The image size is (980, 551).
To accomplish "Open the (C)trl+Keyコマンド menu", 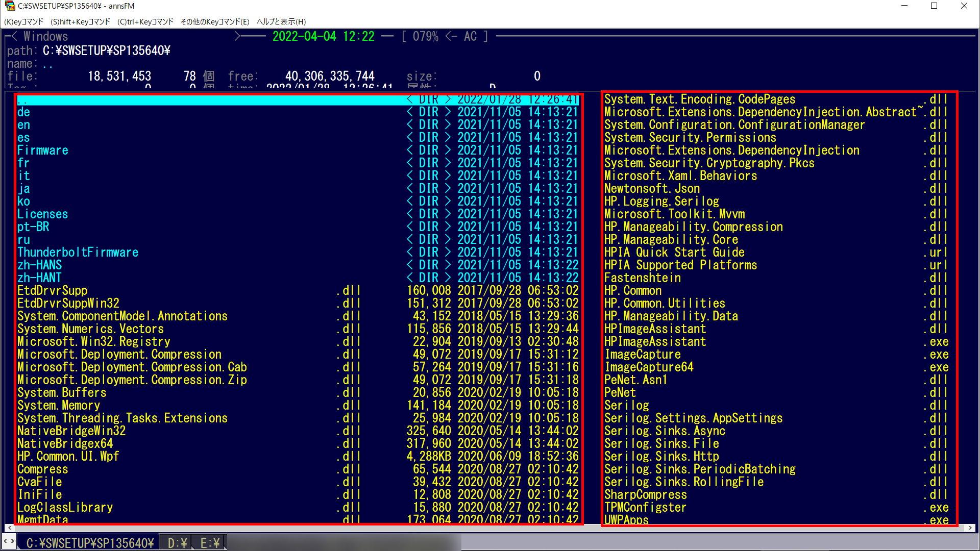I will (145, 22).
